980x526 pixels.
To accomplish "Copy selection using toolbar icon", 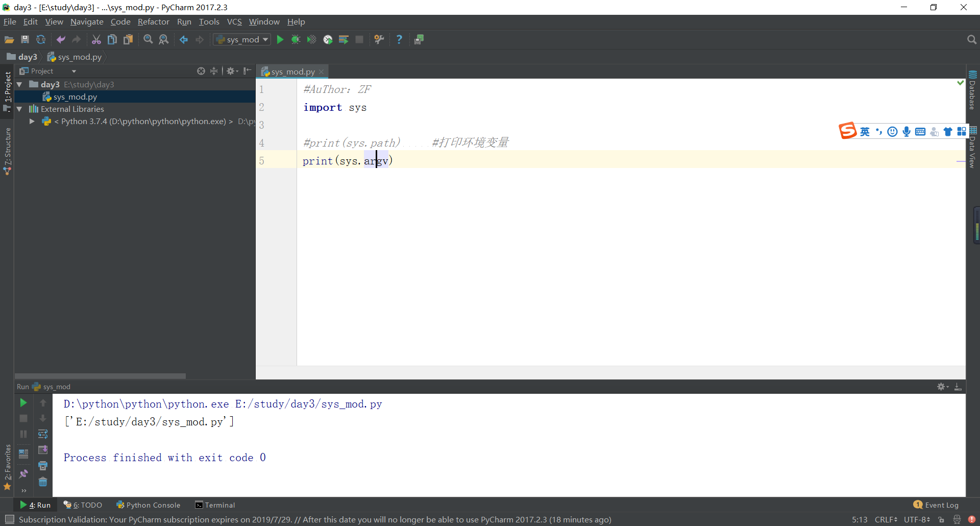I will click(112, 39).
